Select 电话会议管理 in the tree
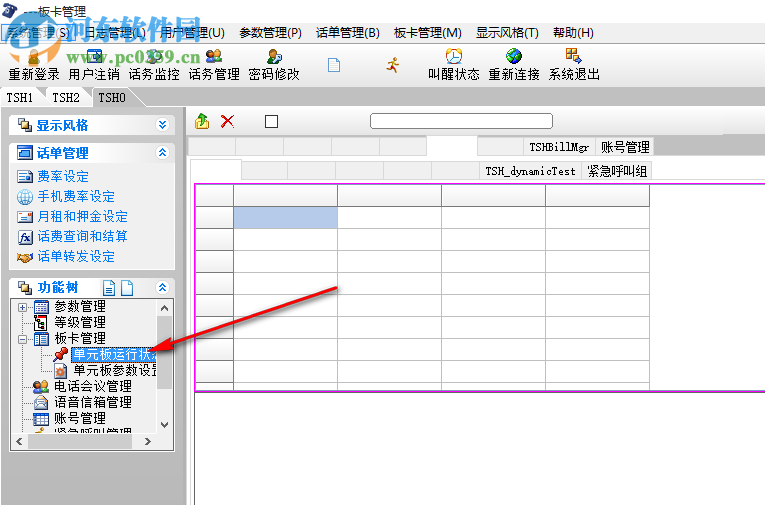 tap(93, 387)
